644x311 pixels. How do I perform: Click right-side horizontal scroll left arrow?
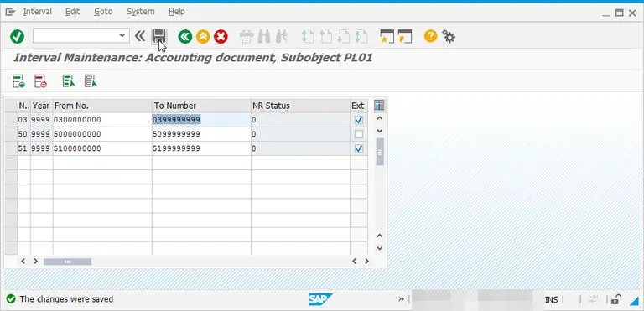pyautogui.click(x=354, y=261)
